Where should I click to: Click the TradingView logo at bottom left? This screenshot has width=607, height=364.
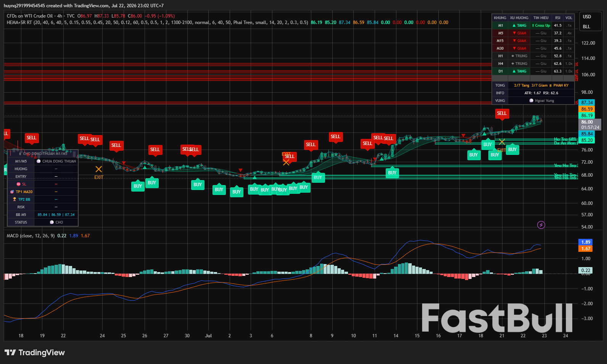pyautogui.click(x=35, y=353)
